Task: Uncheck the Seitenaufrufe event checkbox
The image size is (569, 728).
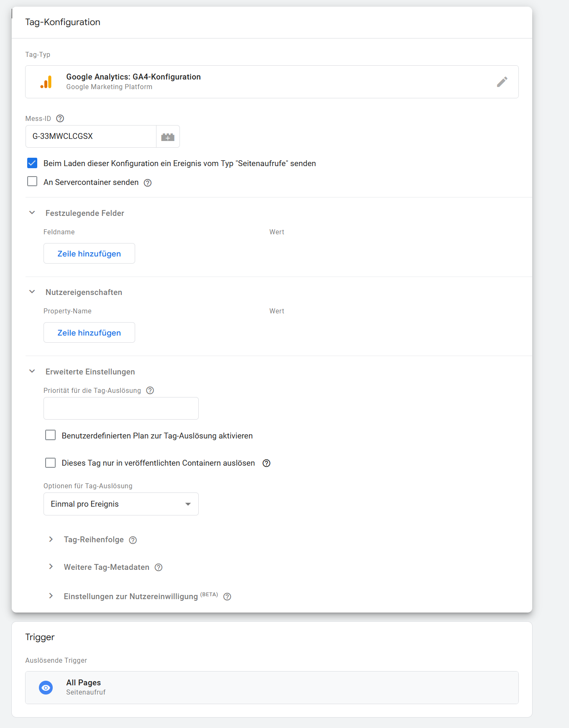Action: (32, 163)
